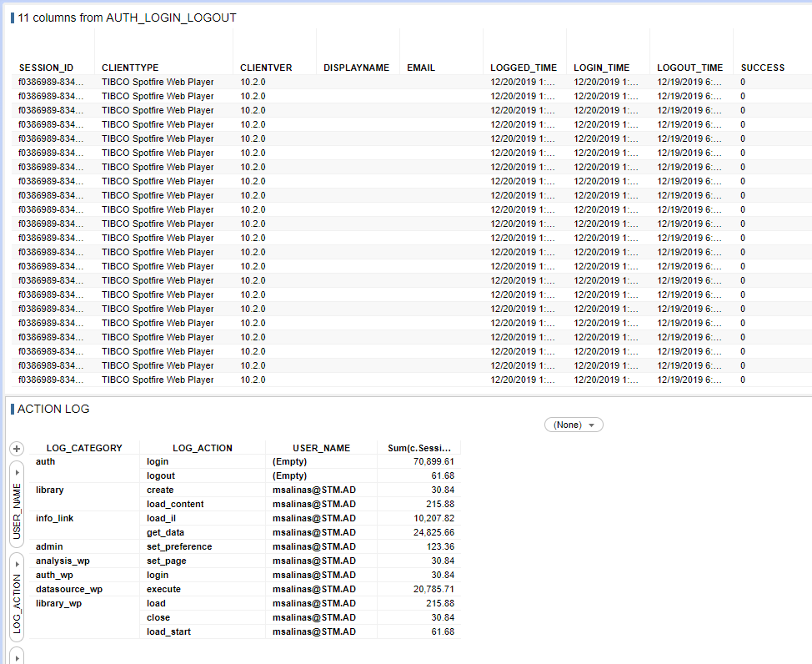Sort by the CLIENTTYPE column header

click(130, 68)
